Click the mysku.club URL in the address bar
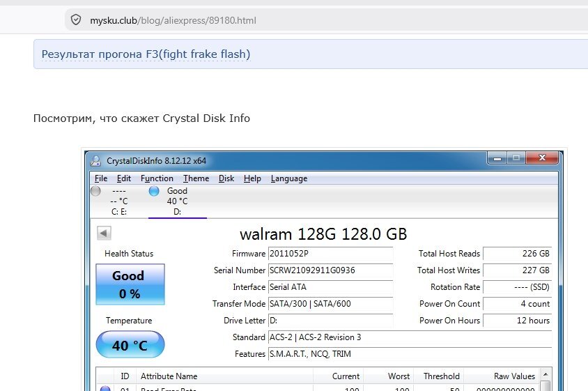The height and width of the screenshot is (391, 588). [173, 20]
